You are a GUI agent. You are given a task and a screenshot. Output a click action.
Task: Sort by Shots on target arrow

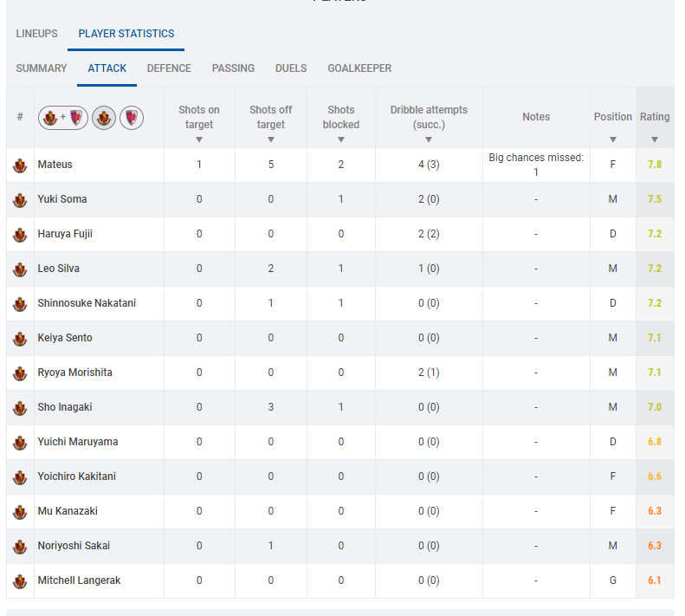click(x=199, y=139)
